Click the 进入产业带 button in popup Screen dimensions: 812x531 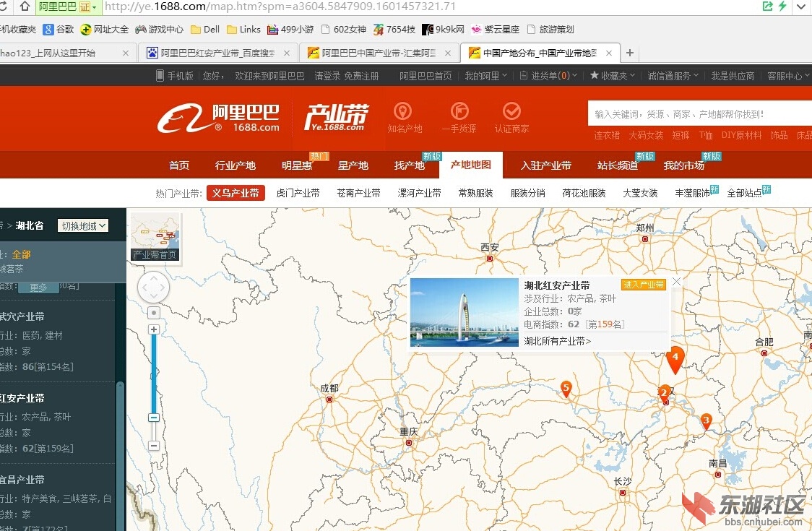point(643,285)
